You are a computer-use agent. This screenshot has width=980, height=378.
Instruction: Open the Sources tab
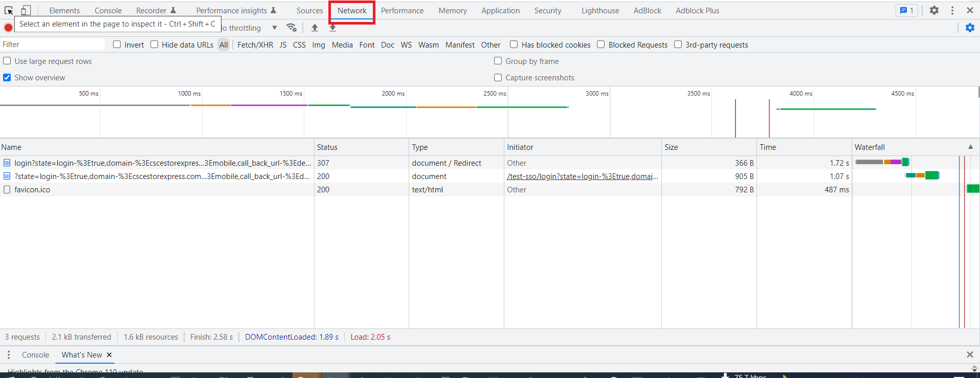coord(309,10)
